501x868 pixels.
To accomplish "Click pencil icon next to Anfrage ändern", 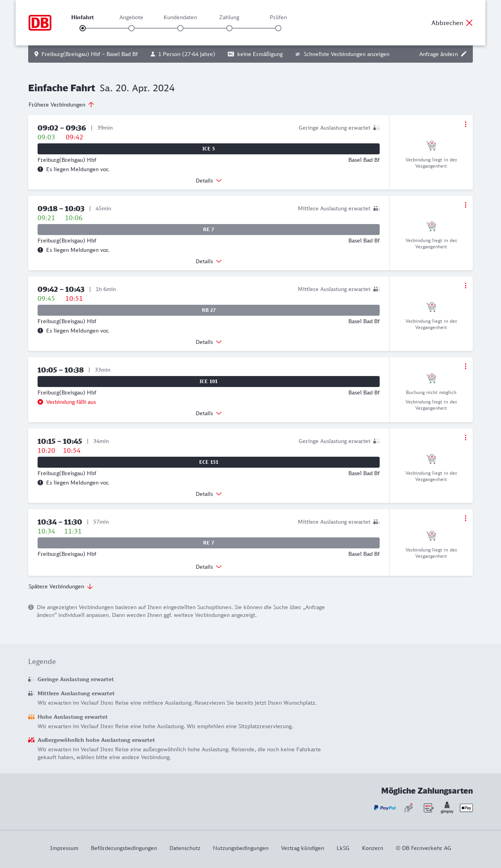I will pyautogui.click(x=464, y=54).
